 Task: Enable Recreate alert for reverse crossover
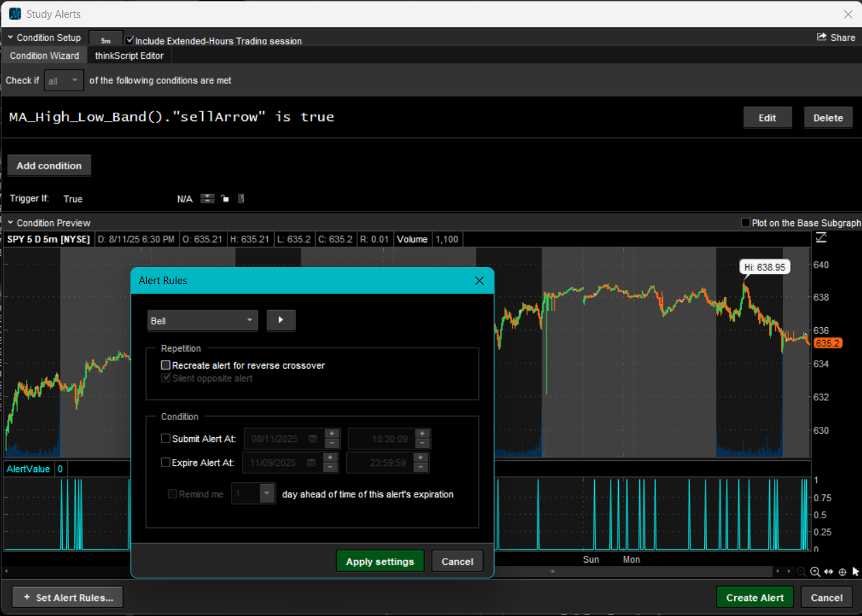pyautogui.click(x=165, y=365)
